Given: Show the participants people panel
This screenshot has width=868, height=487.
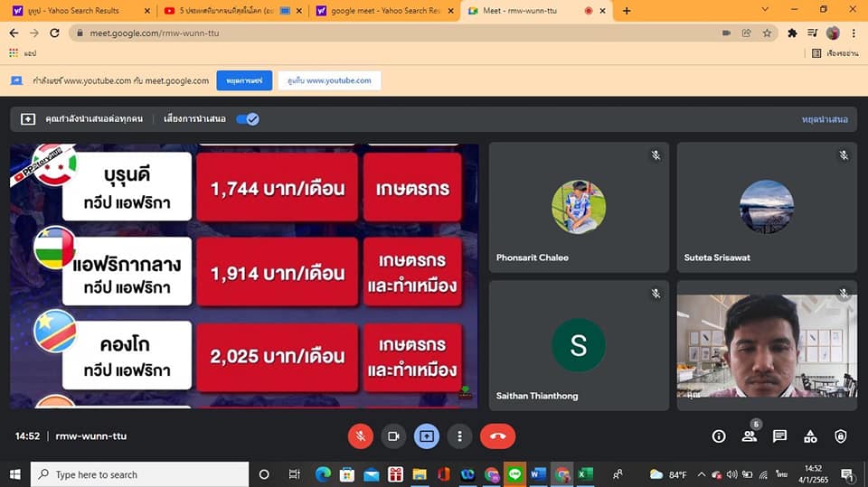Looking at the screenshot, I should pos(750,436).
